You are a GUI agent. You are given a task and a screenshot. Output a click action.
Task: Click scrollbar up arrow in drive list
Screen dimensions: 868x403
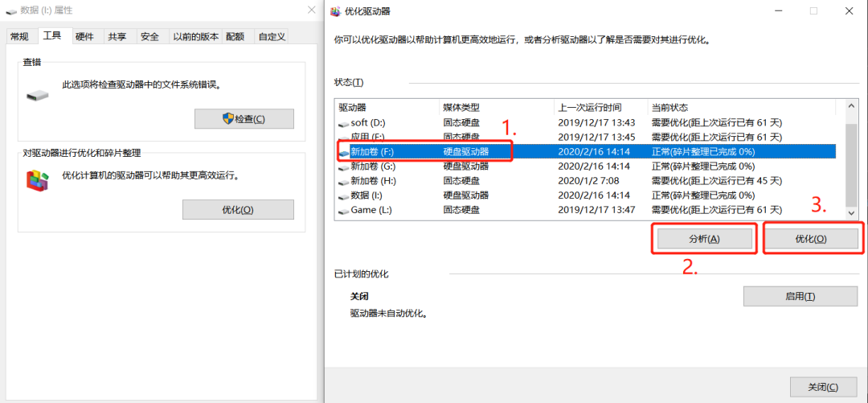(851, 105)
